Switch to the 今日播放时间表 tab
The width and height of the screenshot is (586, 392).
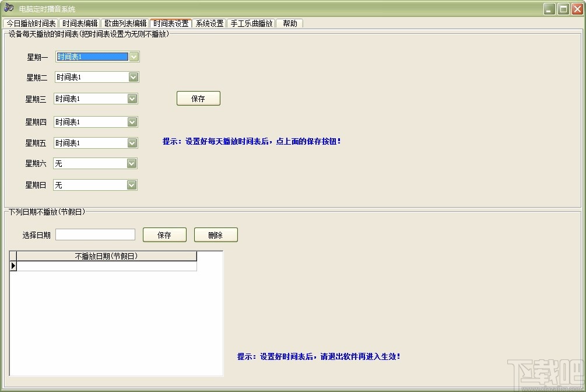click(30, 23)
